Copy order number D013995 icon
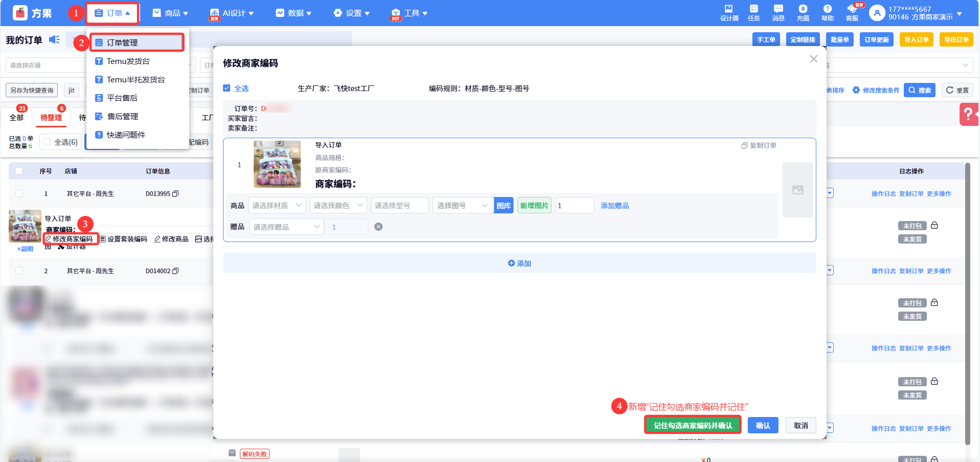 (x=175, y=194)
